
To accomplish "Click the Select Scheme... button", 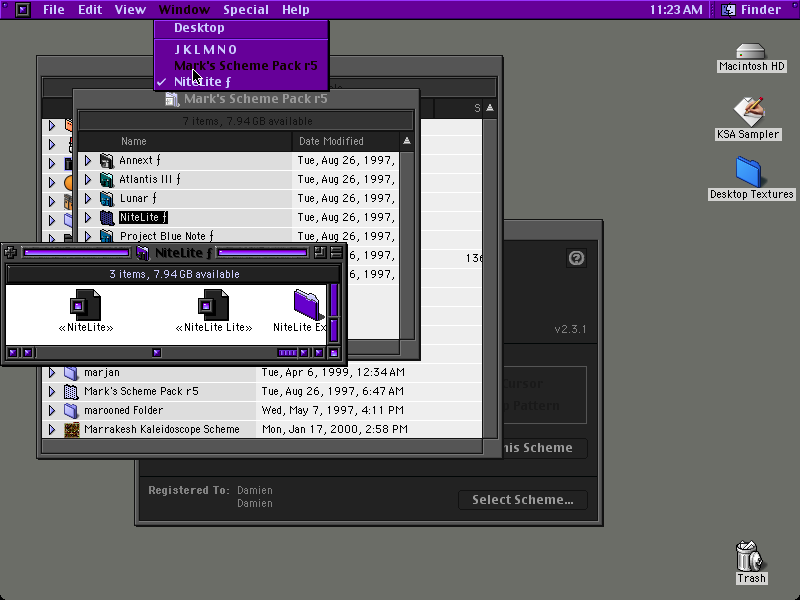I will point(522,500).
